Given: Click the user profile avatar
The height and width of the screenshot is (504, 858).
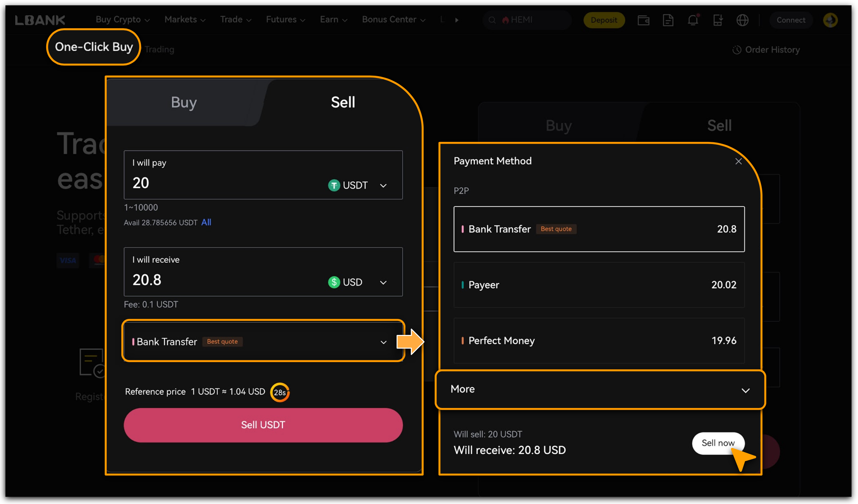Looking at the screenshot, I should pos(830,20).
